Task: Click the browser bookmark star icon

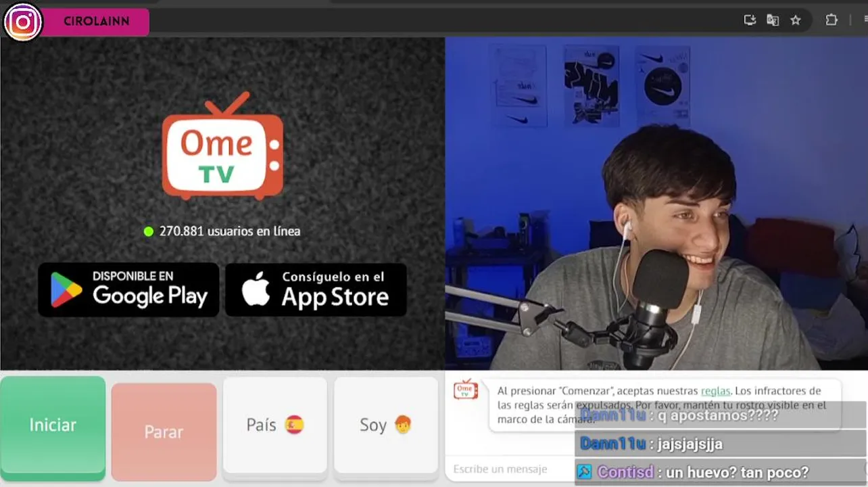Action: (796, 20)
